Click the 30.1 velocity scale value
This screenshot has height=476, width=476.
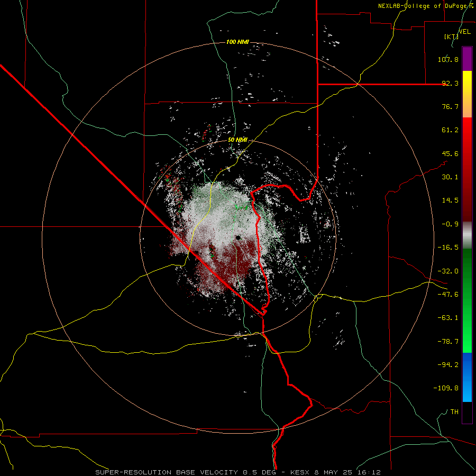(450, 177)
